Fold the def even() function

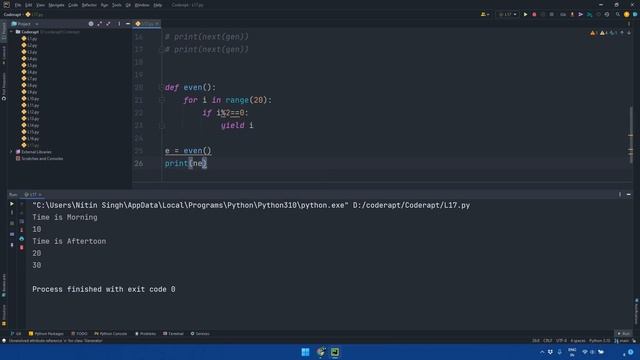(x=162, y=87)
